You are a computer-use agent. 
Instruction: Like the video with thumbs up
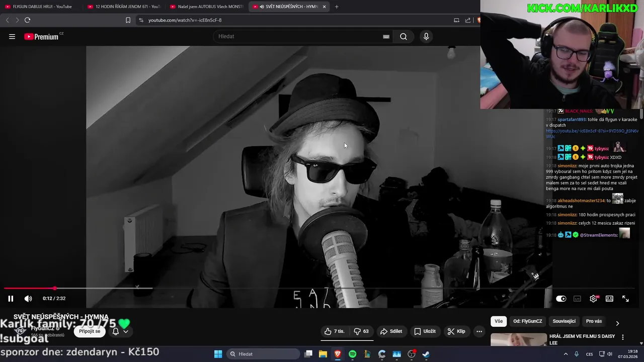point(335,331)
